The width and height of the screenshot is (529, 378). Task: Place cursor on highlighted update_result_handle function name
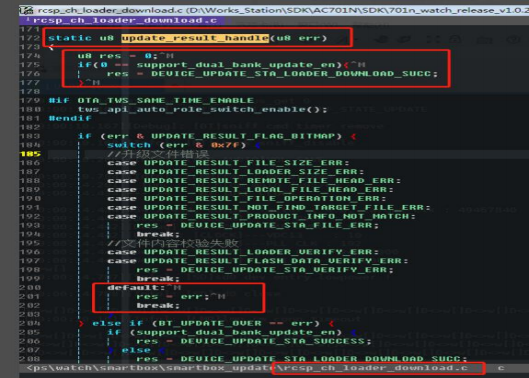[x=195, y=38]
